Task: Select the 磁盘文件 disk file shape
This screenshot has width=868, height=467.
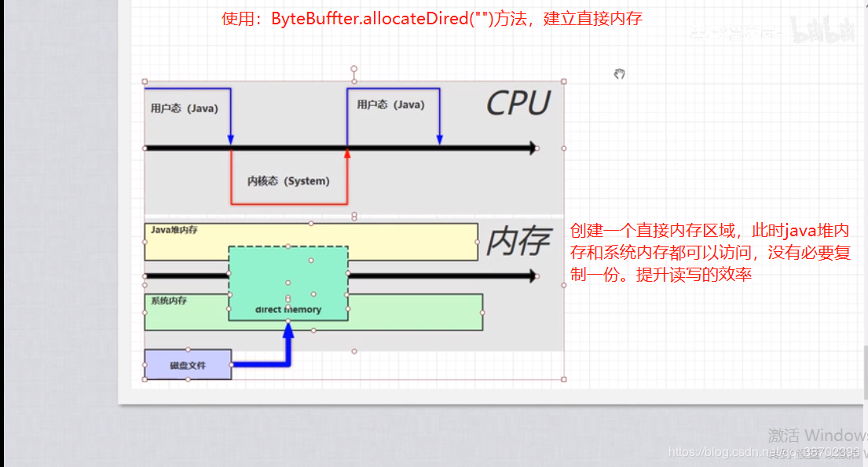Action: tap(186, 364)
